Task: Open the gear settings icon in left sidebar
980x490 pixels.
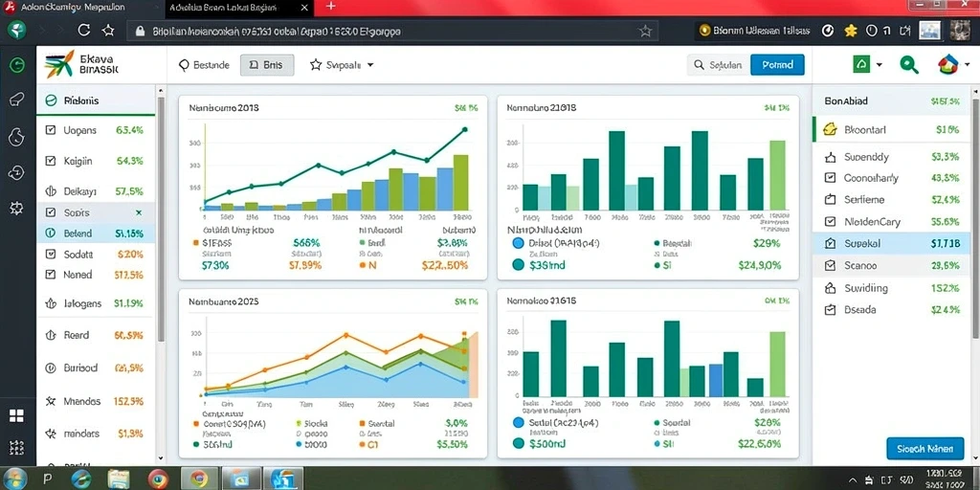Action: click(17, 208)
